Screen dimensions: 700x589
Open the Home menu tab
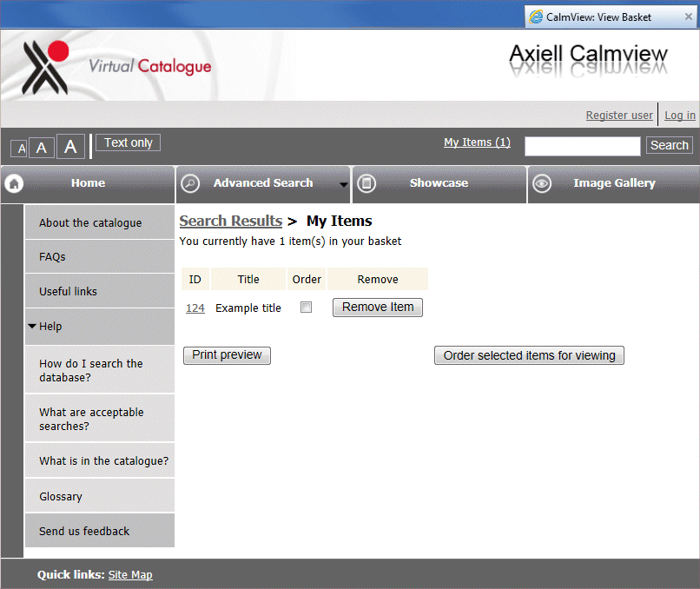[x=88, y=184]
